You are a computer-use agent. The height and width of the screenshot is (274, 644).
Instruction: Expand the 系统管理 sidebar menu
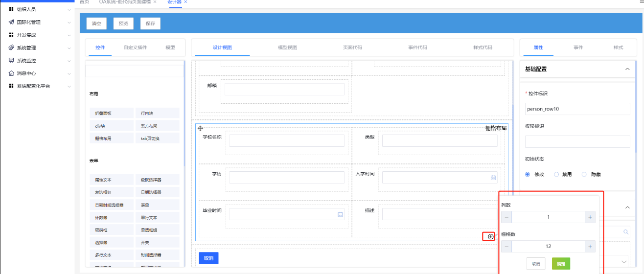pos(69,48)
